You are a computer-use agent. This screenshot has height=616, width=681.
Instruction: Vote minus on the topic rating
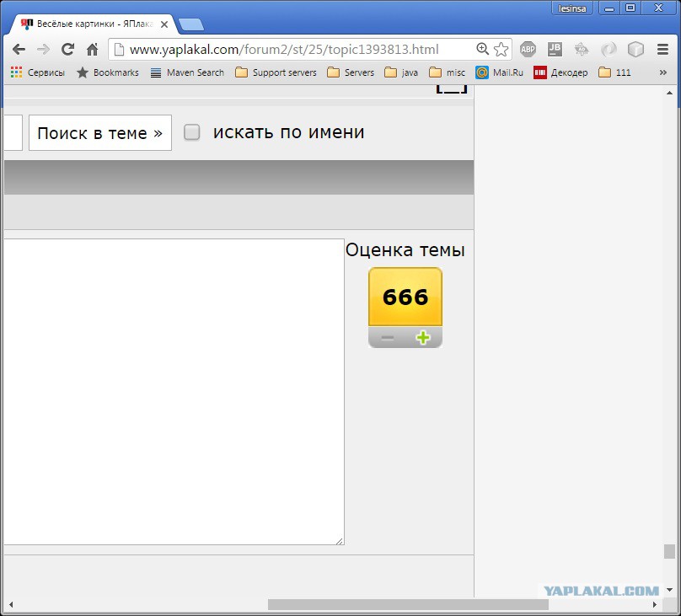pyautogui.click(x=388, y=337)
